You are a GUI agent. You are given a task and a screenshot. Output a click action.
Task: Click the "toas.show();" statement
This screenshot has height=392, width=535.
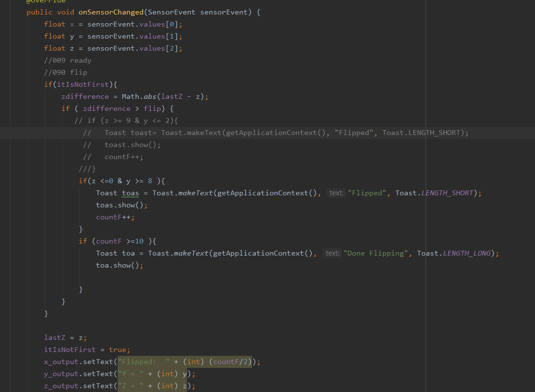point(122,205)
